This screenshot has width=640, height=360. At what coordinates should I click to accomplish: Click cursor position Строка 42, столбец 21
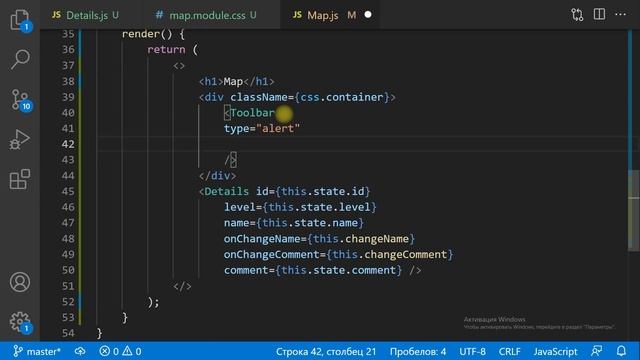tap(326, 351)
